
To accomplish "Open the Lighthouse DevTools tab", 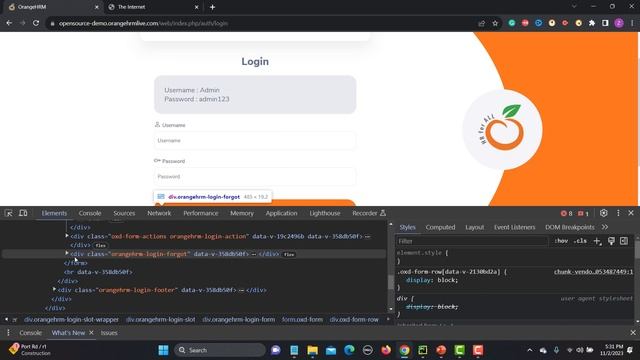I will pos(324,213).
